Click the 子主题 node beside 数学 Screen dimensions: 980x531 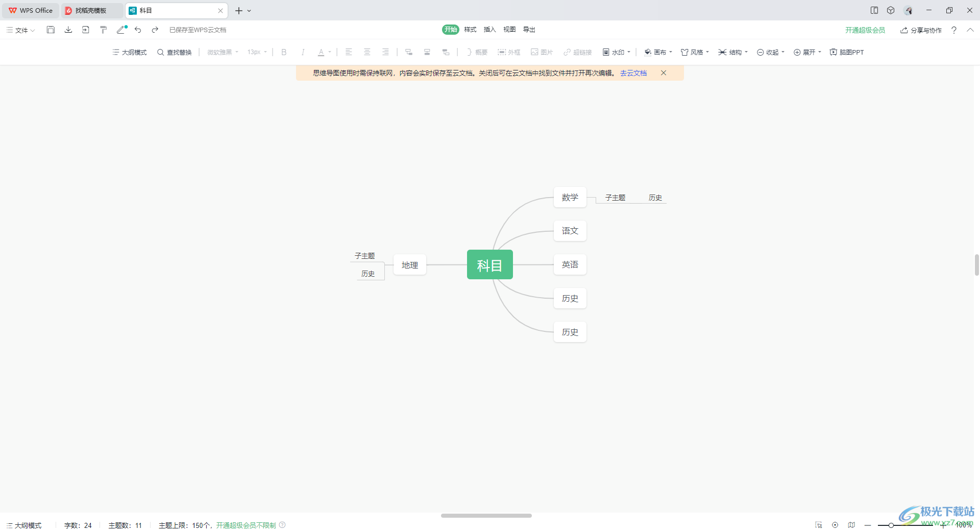(616, 198)
